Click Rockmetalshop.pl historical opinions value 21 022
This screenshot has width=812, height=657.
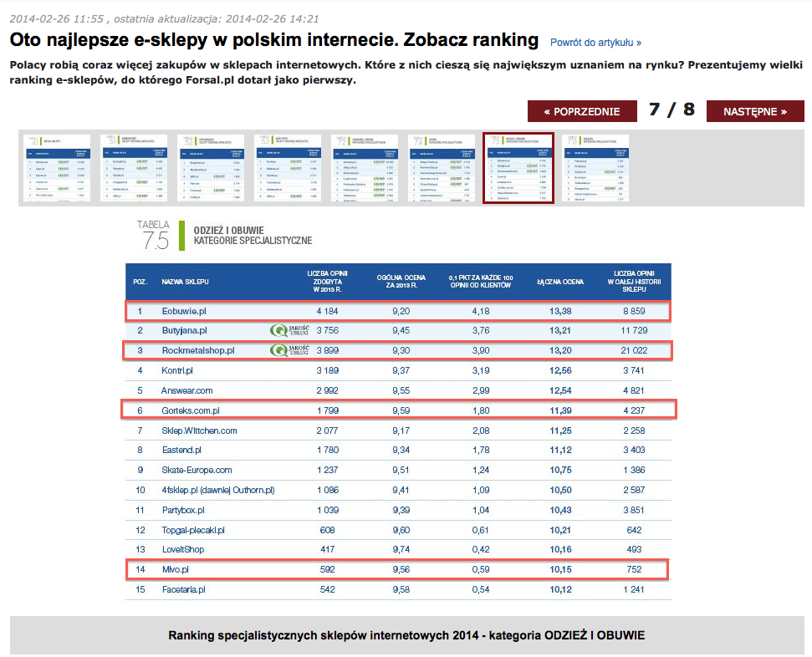pyautogui.click(x=634, y=350)
